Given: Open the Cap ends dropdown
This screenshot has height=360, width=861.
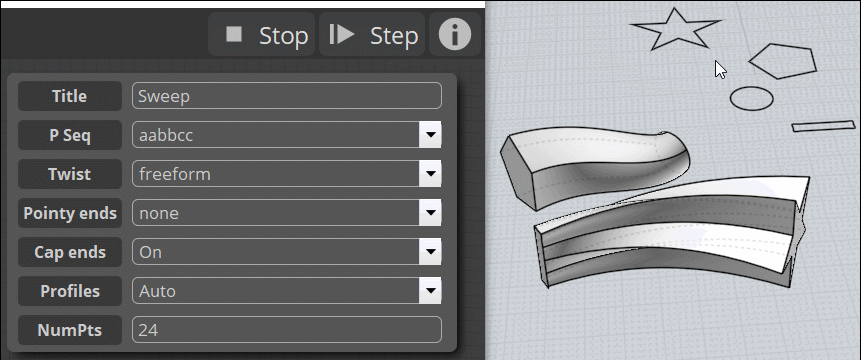Looking at the screenshot, I should click(287, 252).
